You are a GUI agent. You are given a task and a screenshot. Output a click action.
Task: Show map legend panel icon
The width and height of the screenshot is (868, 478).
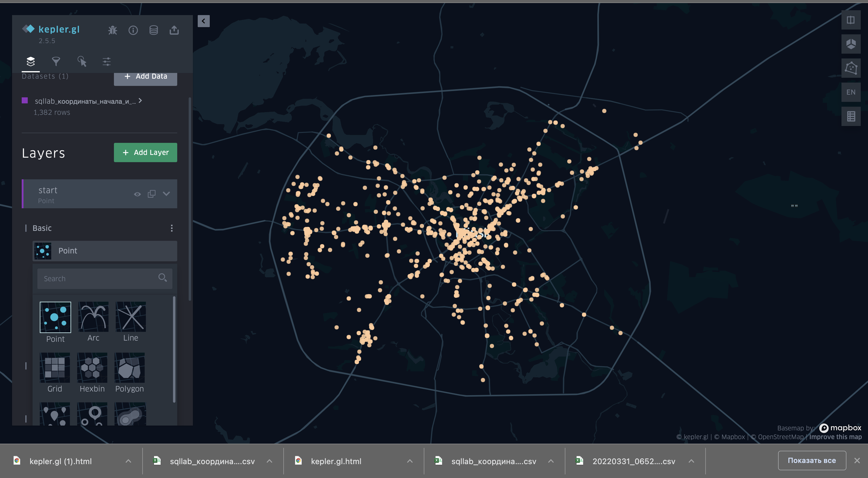point(851,116)
